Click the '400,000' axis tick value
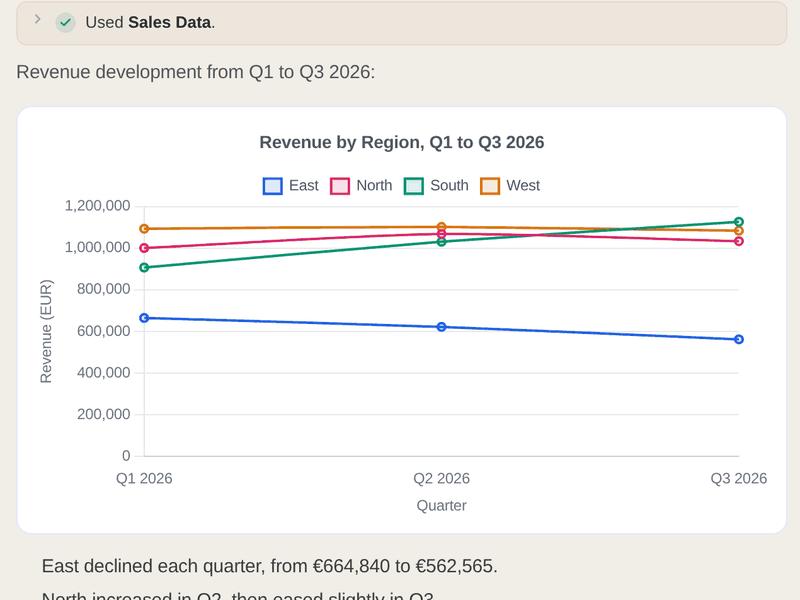The height and width of the screenshot is (600, 800). coord(104,373)
